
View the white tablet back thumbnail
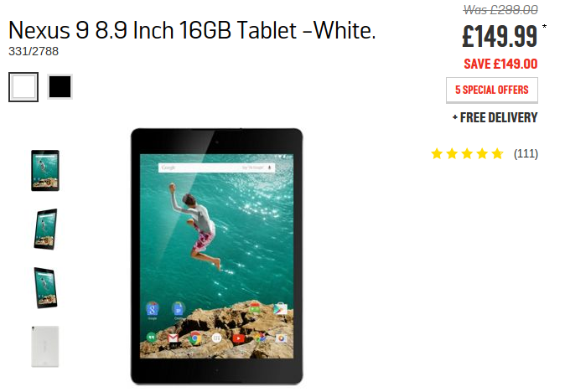click(45, 346)
